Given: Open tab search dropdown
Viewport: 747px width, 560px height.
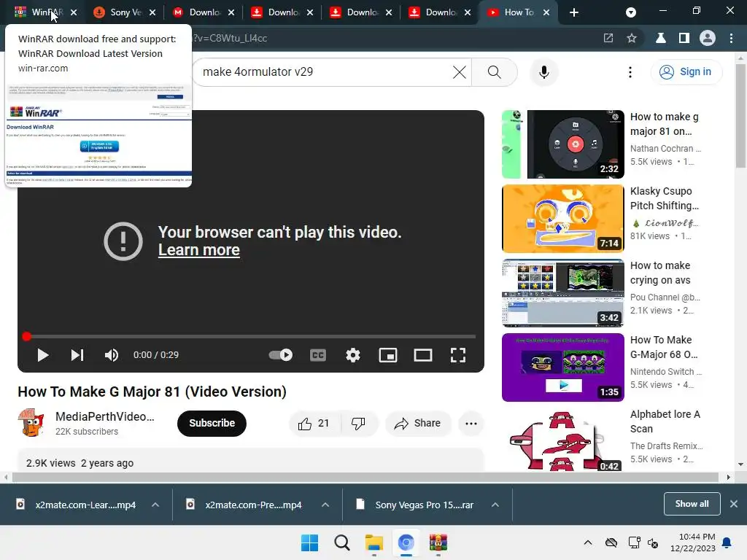Looking at the screenshot, I should 631,12.
